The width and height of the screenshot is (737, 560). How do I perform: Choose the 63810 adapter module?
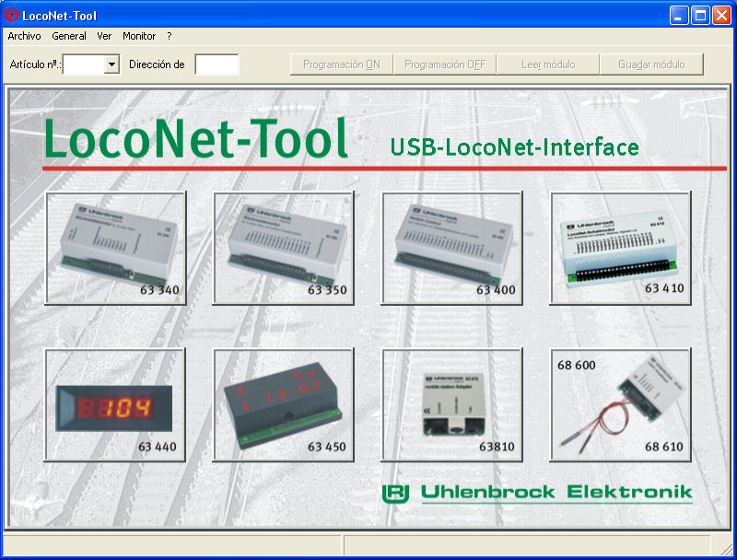coord(451,405)
